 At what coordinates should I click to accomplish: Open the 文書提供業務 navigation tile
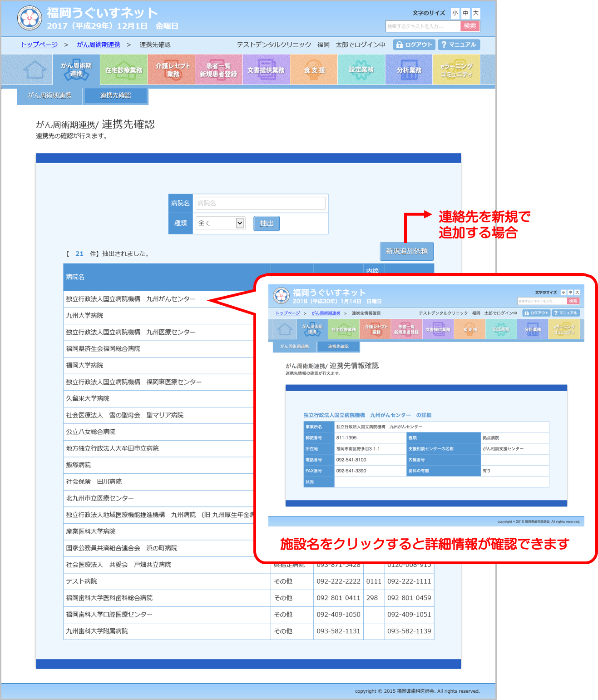(266, 70)
